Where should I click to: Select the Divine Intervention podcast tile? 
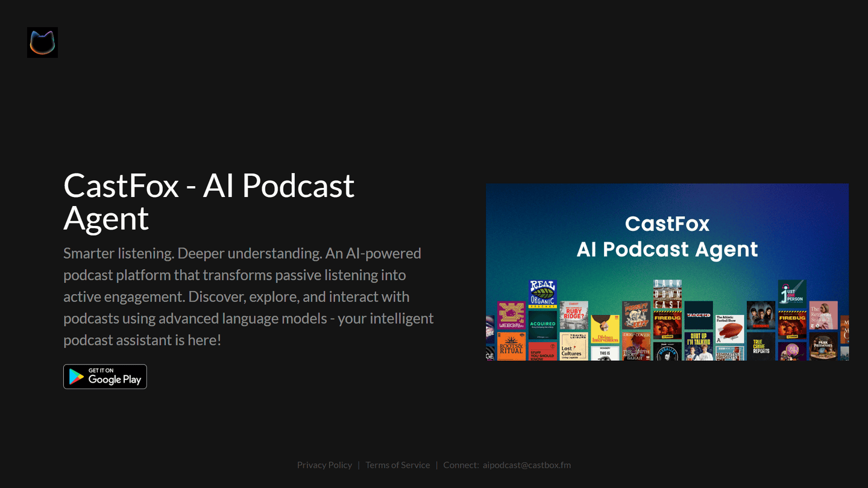click(605, 330)
